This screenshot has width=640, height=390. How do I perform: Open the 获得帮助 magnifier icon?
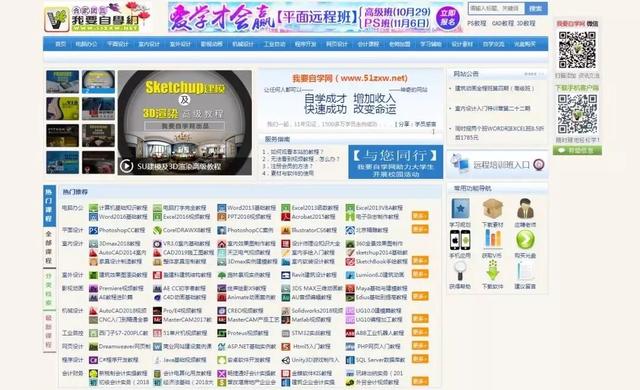click(460, 270)
